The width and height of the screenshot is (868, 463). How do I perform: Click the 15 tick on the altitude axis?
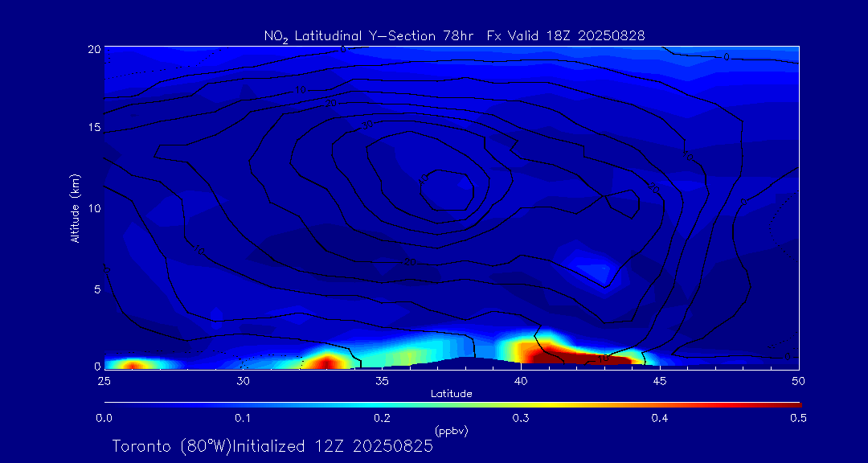point(92,127)
